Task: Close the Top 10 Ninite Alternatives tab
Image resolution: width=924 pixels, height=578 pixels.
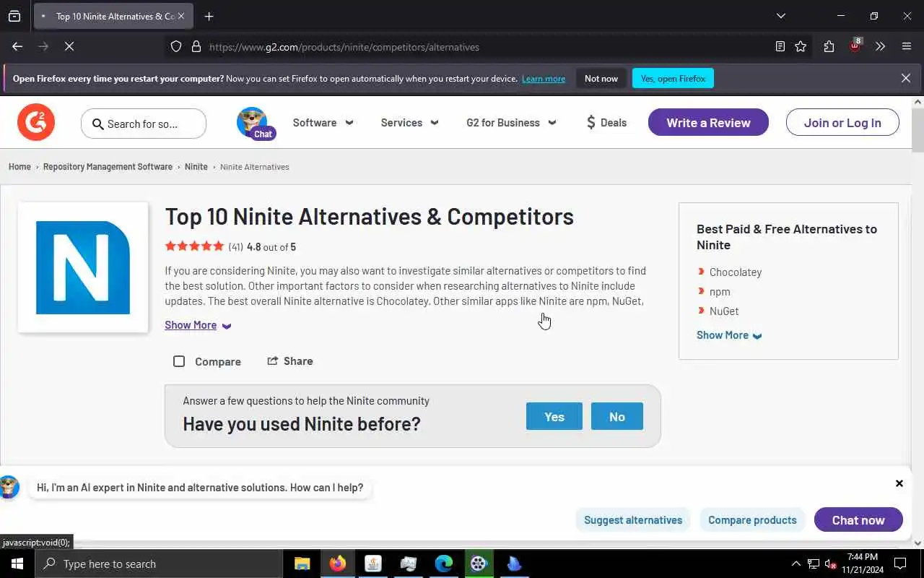Action: pos(181,16)
